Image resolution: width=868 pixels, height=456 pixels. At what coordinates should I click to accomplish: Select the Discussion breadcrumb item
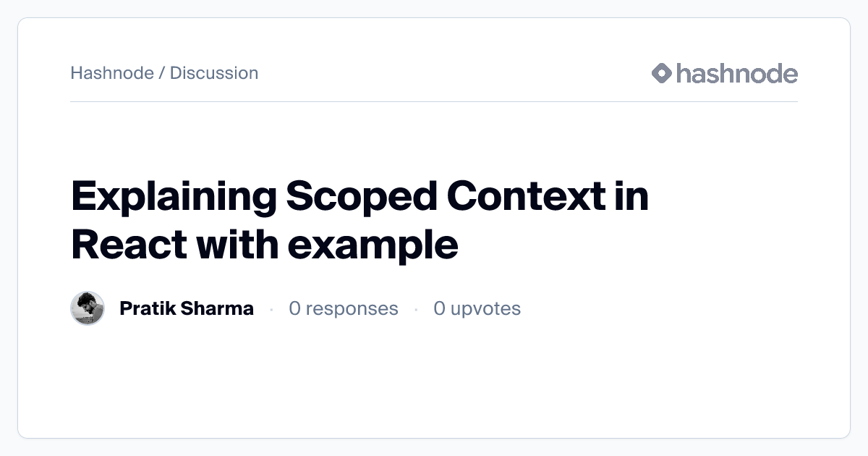214,73
